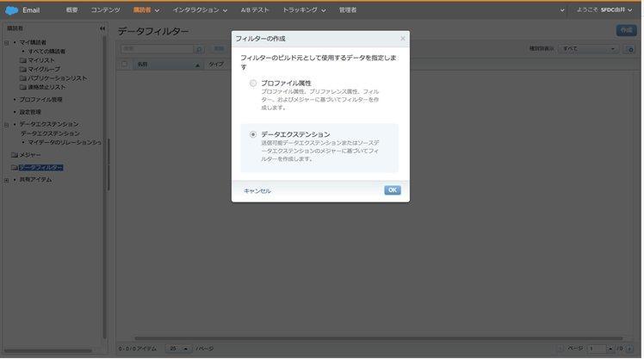Open the dropdown chevron left of ようこそ
The height and width of the screenshot is (359, 644).
pyautogui.click(x=562, y=10)
